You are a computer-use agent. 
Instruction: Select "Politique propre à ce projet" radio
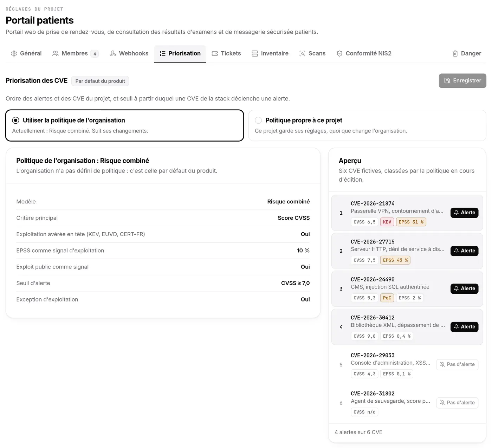[x=258, y=120]
